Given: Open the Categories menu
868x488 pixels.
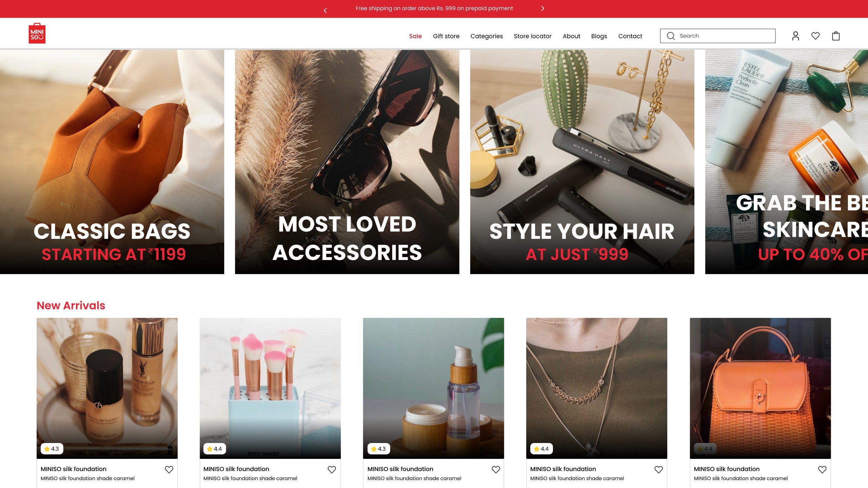Looking at the screenshot, I should (487, 36).
